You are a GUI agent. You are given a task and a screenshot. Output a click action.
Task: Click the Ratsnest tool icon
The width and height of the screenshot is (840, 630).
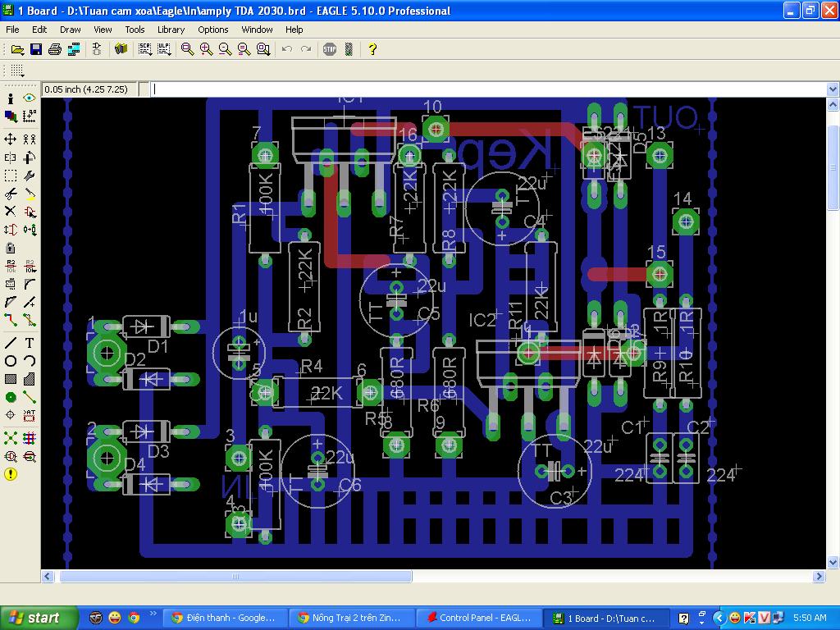(x=11, y=438)
